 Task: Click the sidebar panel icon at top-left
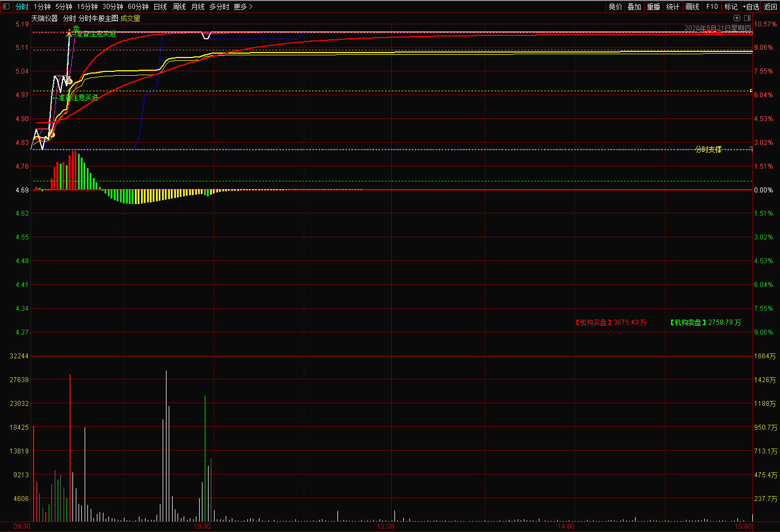pos(6,7)
